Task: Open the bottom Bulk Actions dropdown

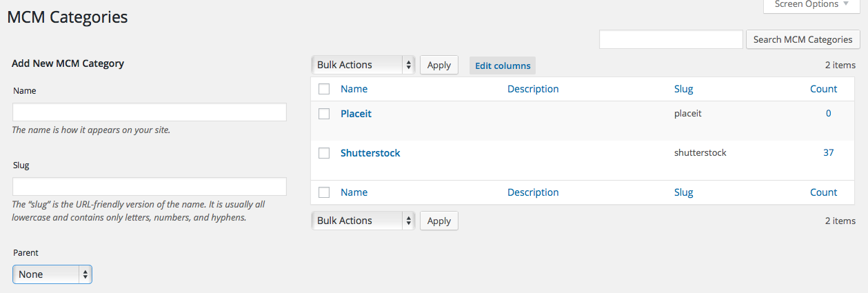Action: point(363,221)
